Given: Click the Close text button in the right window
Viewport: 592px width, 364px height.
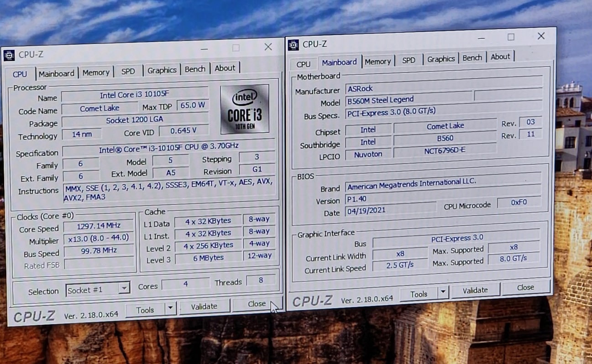Looking at the screenshot, I should [x=525, y=287].
